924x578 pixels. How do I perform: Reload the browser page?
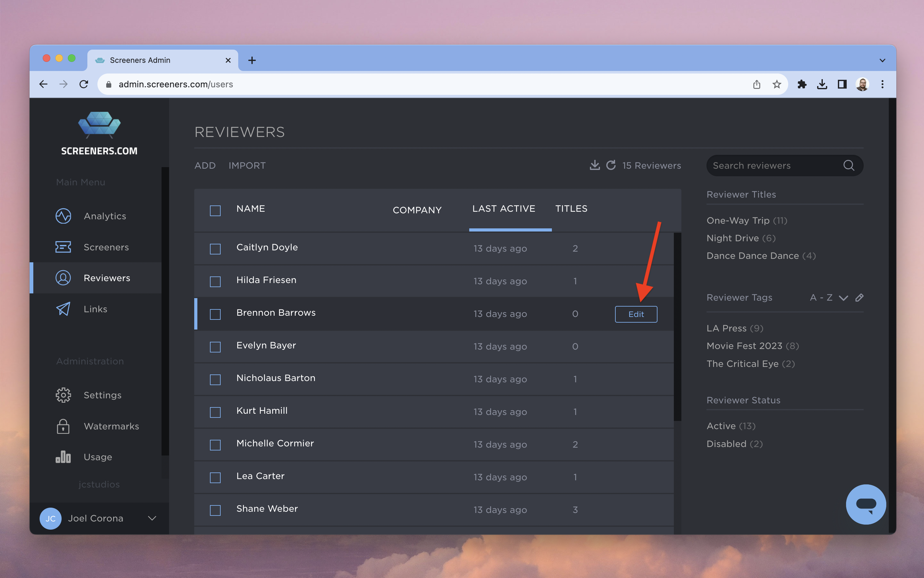(84, 84)
